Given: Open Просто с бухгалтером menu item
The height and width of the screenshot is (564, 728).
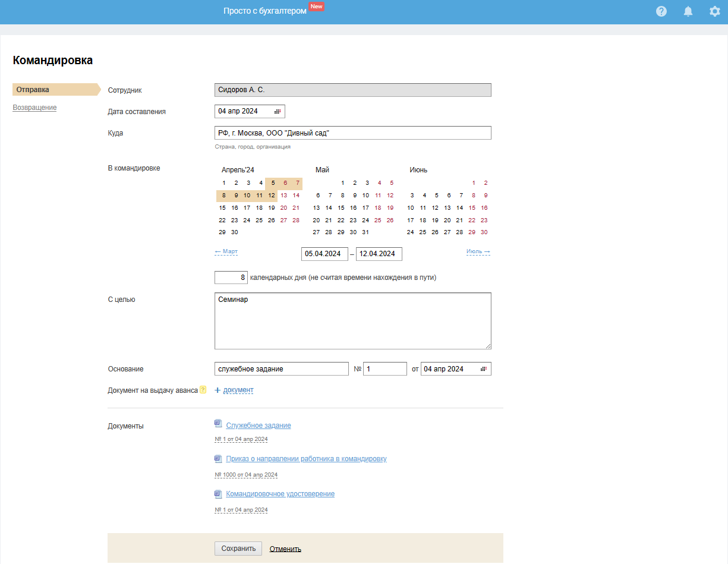Looking at the screenshot, I should [265, 11].
